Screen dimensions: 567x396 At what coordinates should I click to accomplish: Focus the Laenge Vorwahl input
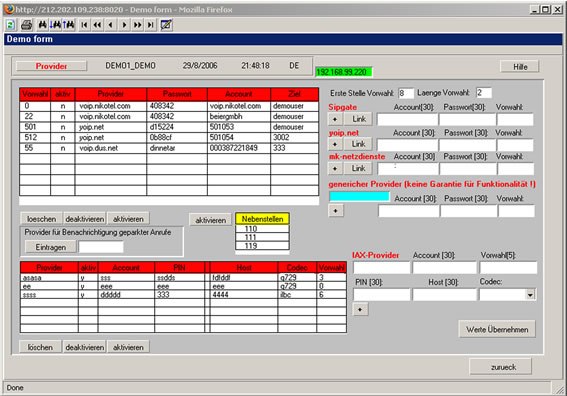click(x=484, y=93)
